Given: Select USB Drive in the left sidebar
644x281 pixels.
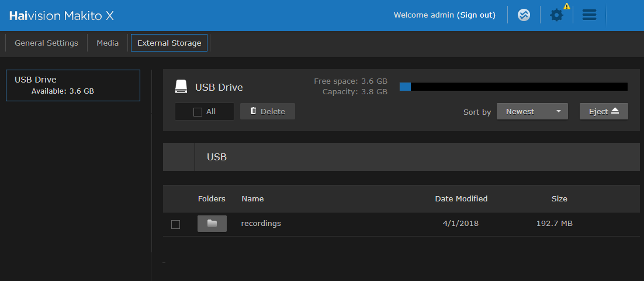Looking at the screenshot, I should tap(73, 85).
